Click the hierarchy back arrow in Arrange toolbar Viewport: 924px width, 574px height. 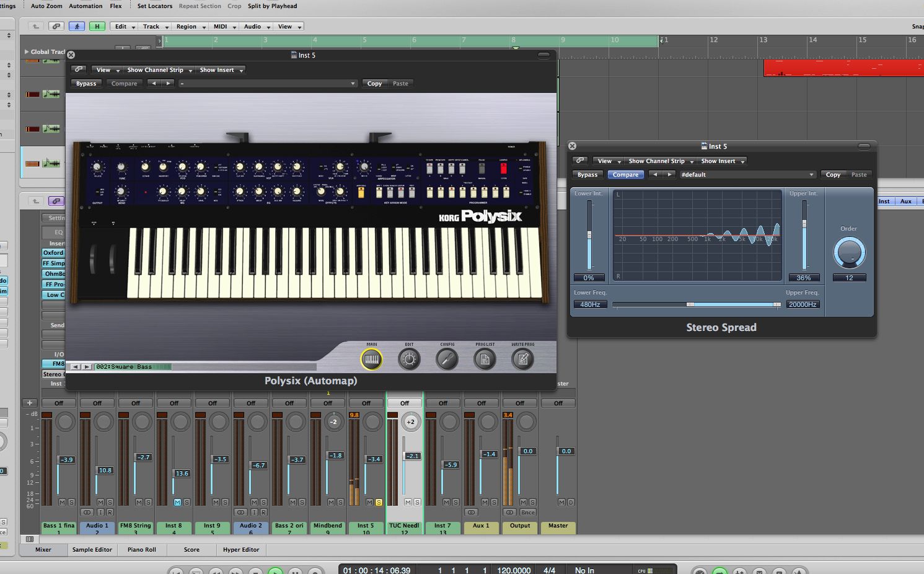tap(36, 27)
